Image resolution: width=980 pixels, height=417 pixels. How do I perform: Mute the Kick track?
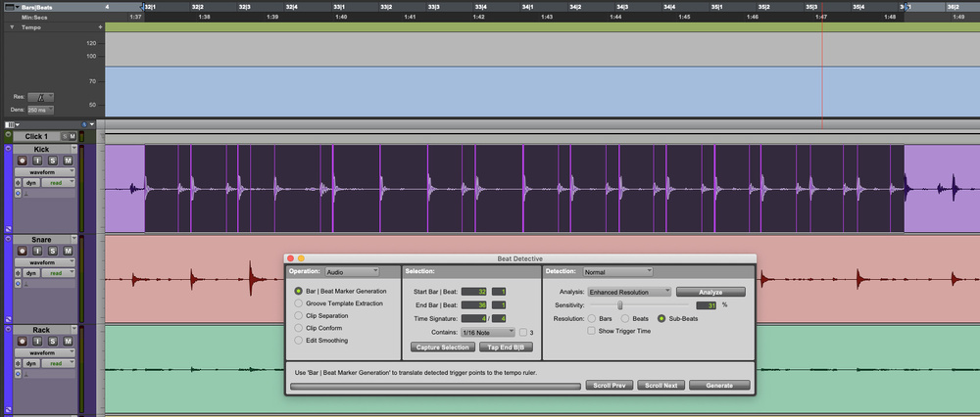(x=69, y=160)
